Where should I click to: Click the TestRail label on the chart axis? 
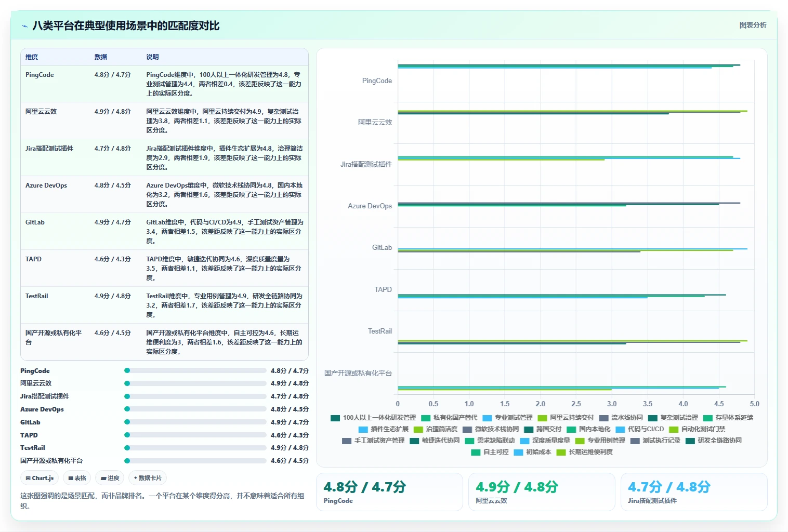pos(380,331)
